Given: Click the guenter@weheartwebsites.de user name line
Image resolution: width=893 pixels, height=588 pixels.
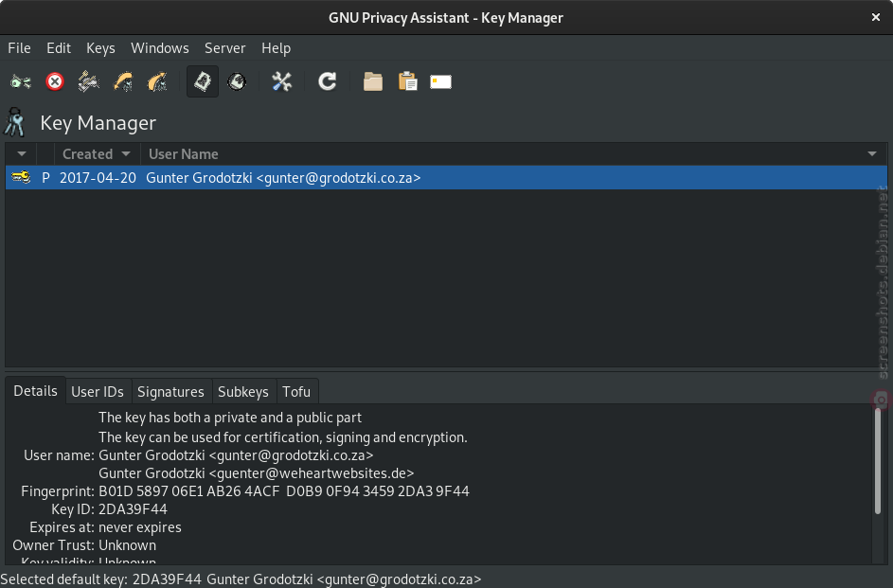Looking at the screenshot, I should [257, 473].
